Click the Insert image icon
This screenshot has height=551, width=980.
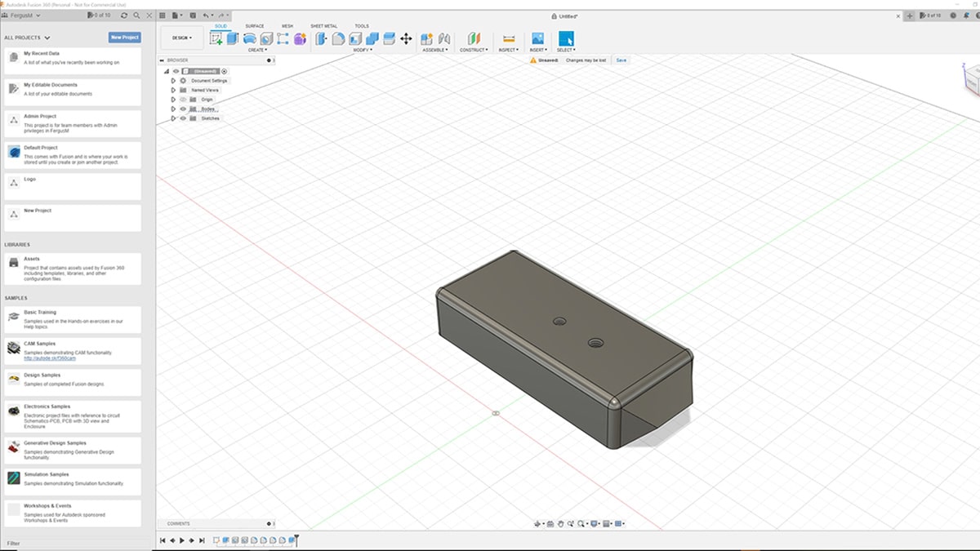point(537,38)
